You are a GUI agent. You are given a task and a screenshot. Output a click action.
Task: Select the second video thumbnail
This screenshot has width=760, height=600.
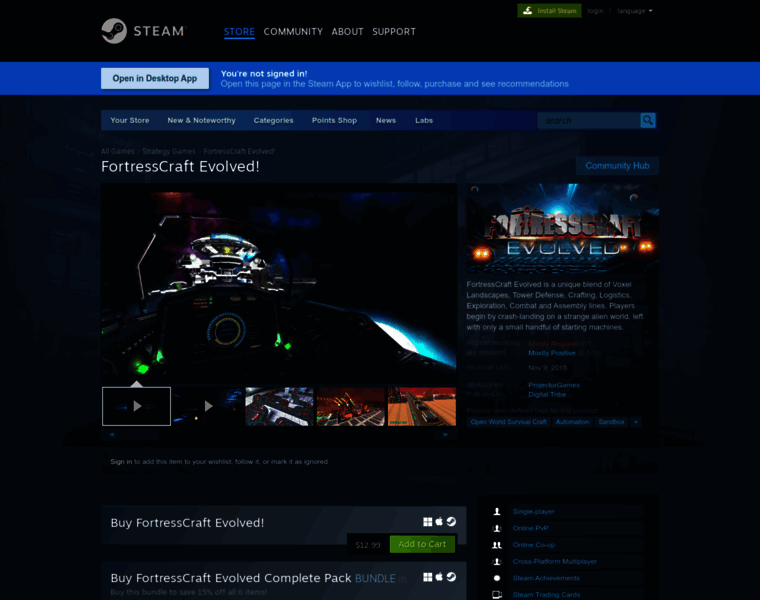click(208, 406)
